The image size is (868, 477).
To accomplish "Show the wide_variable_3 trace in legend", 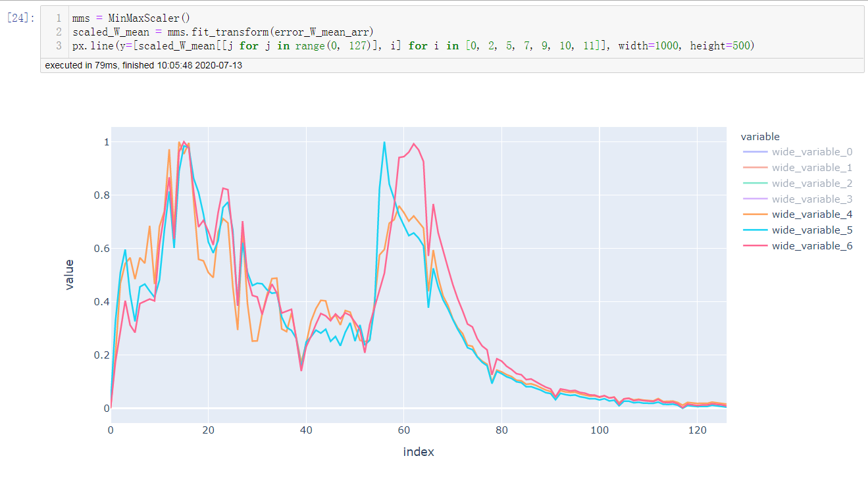I will (x=812, y=199).
